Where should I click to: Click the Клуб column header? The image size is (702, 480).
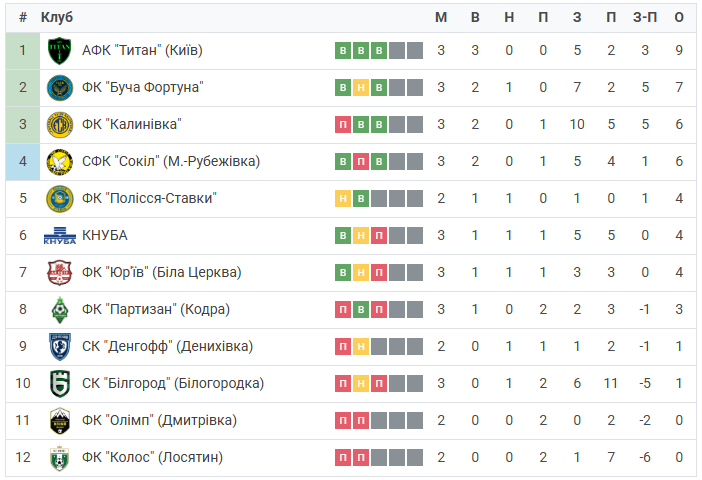[56, 17]
